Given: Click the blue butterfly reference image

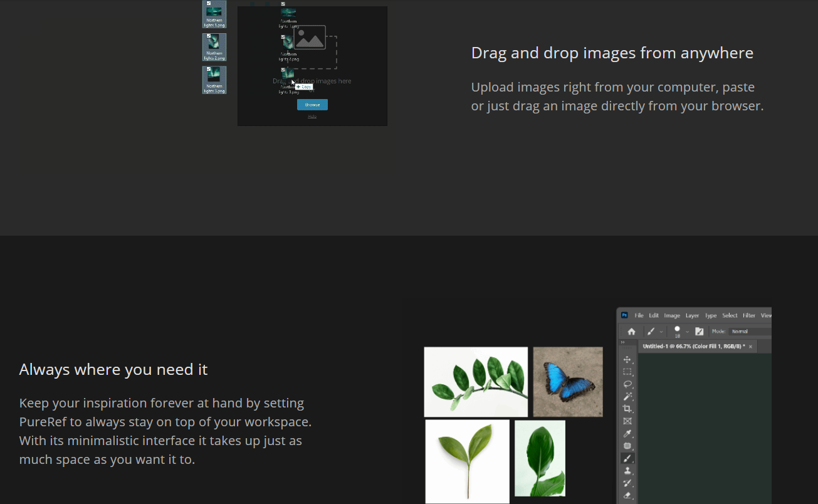Looking at the screenshot, I should (x=567, y=382).
